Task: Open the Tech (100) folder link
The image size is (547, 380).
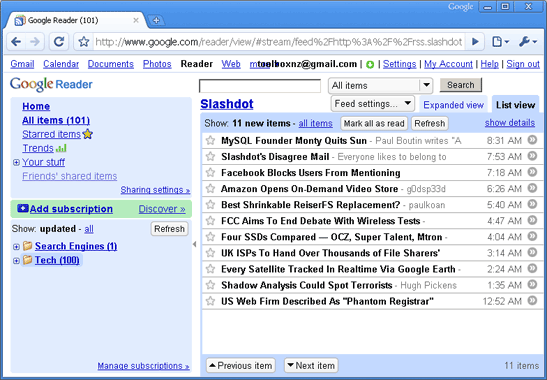Action: pyautogui.click(x=57, y=260)
